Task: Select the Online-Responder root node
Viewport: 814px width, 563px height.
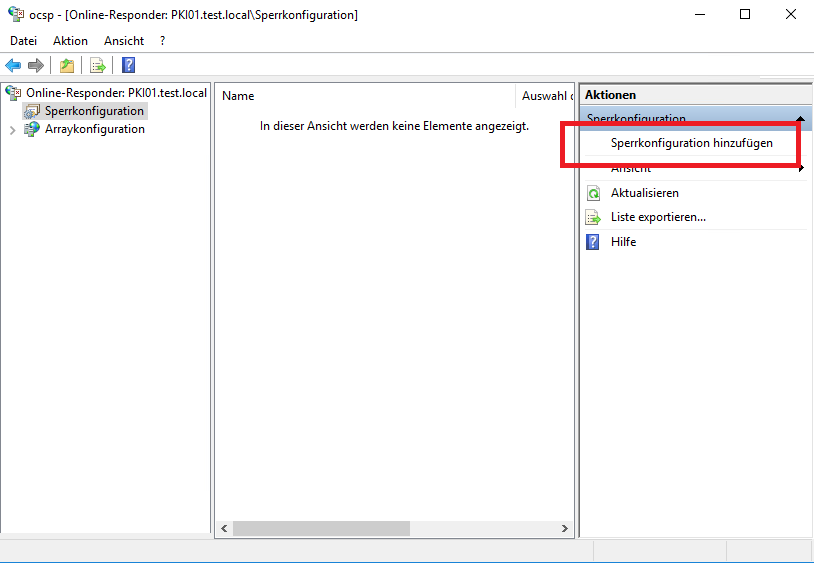Action: 116,93
